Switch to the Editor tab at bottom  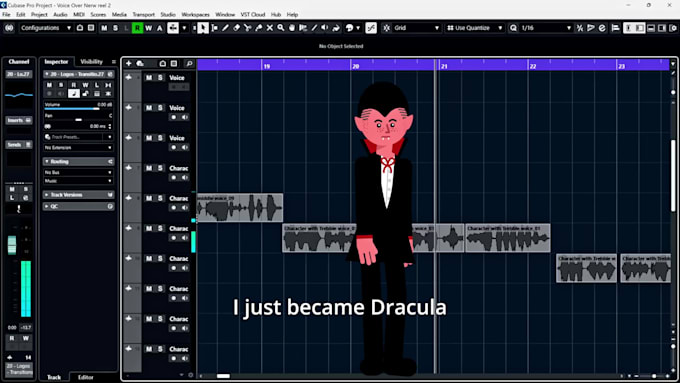85,377
